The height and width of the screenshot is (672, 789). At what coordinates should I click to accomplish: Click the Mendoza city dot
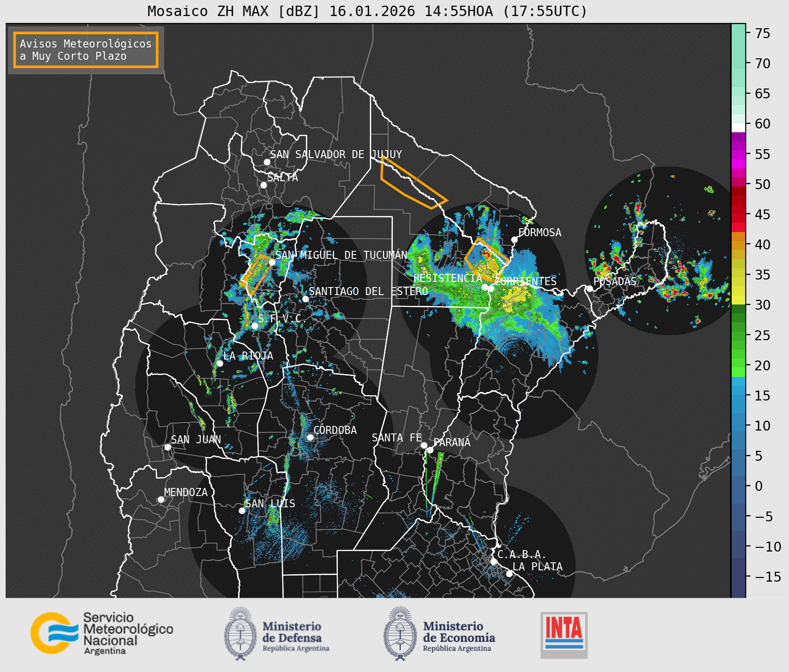point(161,499)
